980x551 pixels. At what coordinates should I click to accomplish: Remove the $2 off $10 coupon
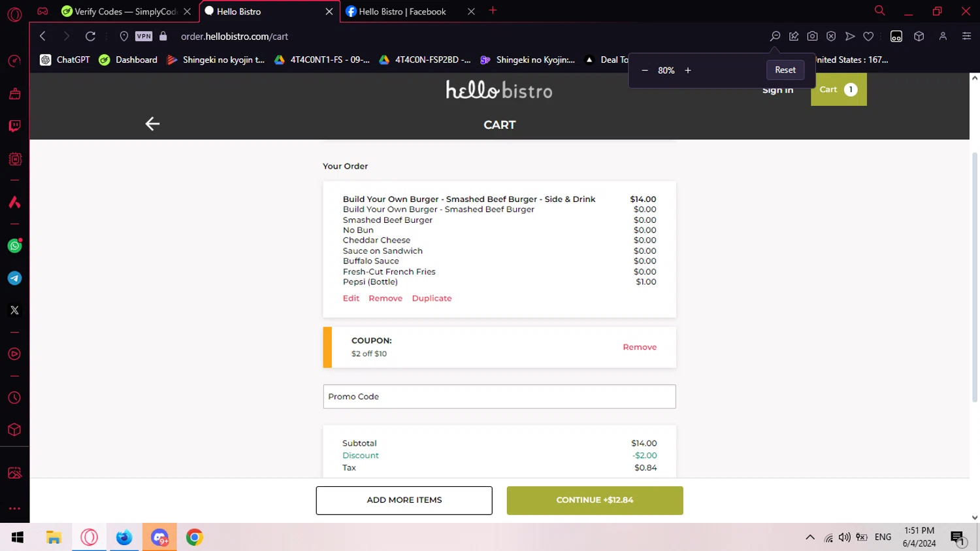[x=640, y=347]
